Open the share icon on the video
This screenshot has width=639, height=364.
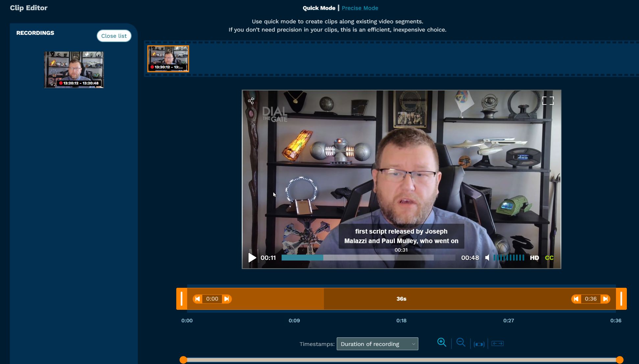[x=251, y=101]
